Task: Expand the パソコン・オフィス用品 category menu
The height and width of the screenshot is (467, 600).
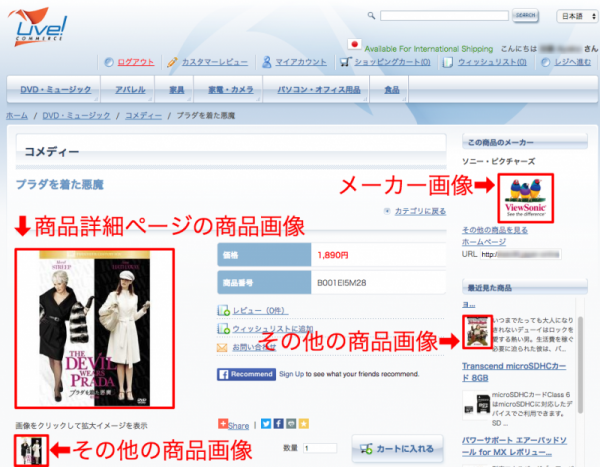Action: click(x=316, y=91)
